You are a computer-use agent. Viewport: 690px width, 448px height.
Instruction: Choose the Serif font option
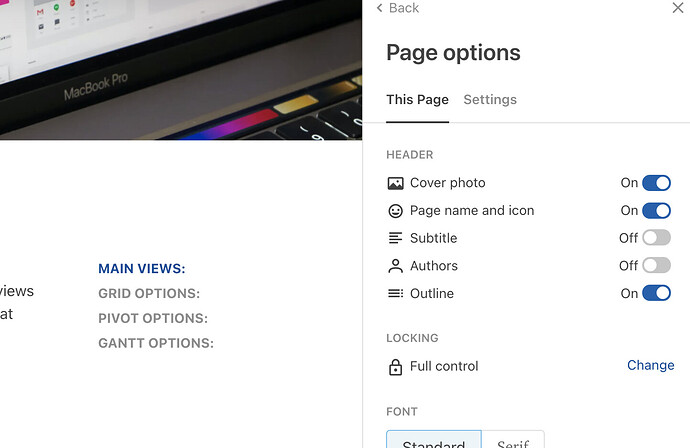[514, 441]
